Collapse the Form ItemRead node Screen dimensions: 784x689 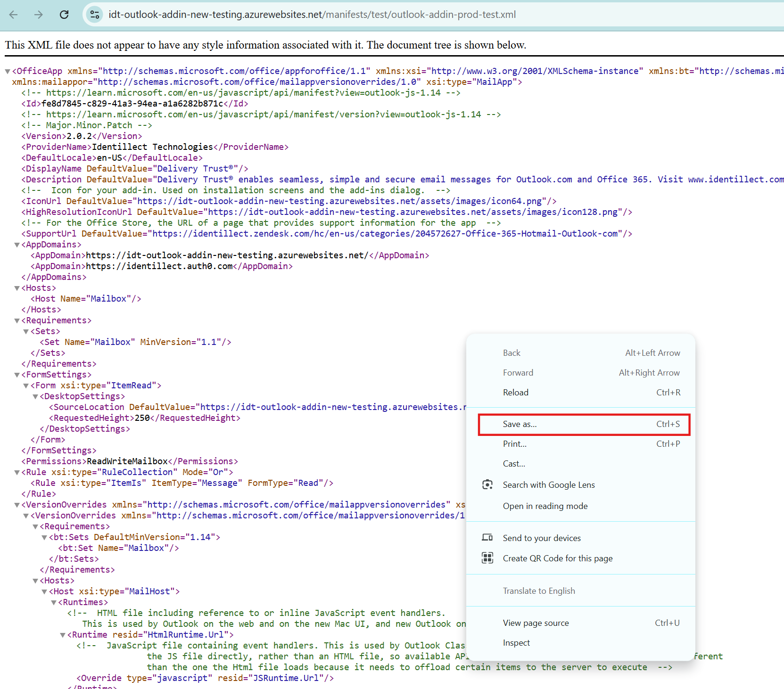pos(26,386)
